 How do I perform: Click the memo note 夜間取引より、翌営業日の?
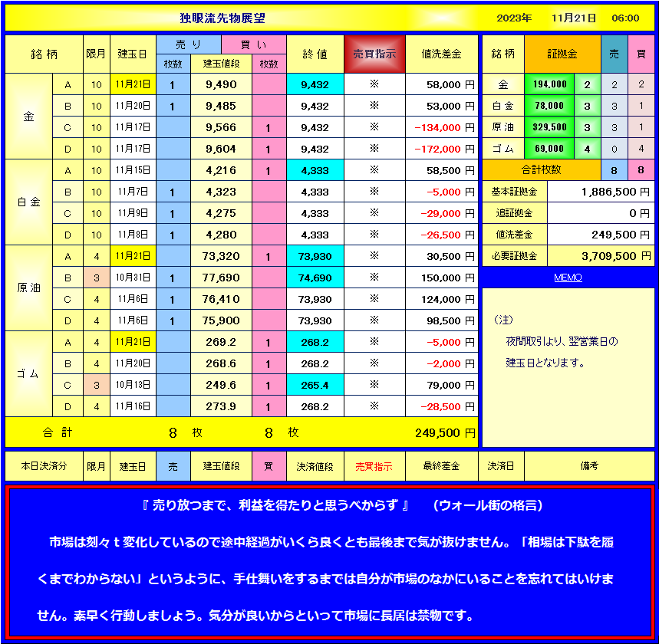point(562,341)
